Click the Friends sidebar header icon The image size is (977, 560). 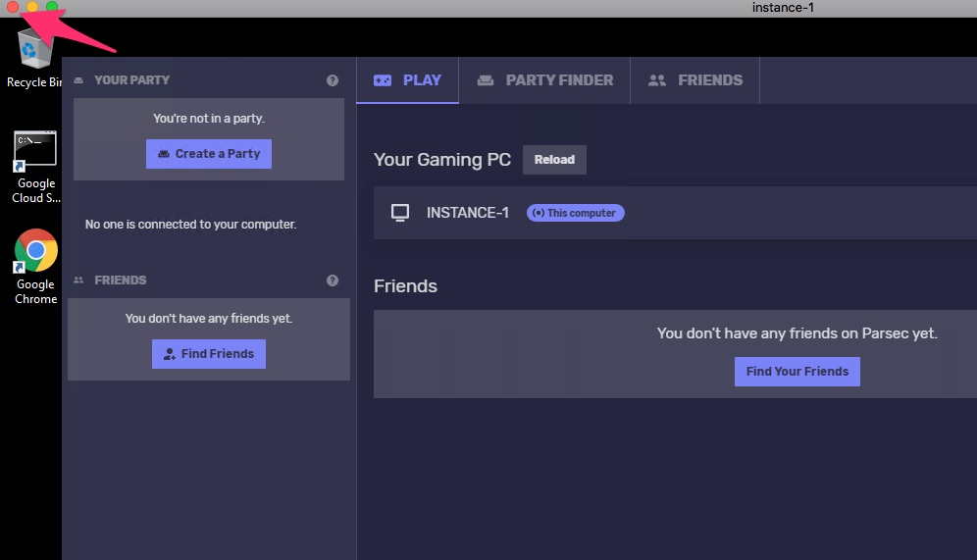pos(78,280)
